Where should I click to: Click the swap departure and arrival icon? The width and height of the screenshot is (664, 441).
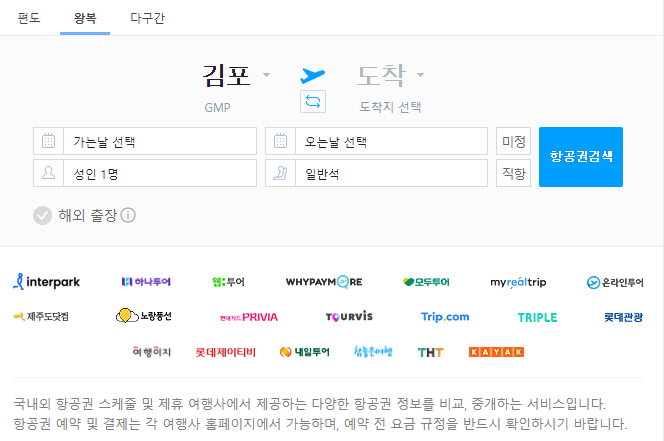point(313,102)
